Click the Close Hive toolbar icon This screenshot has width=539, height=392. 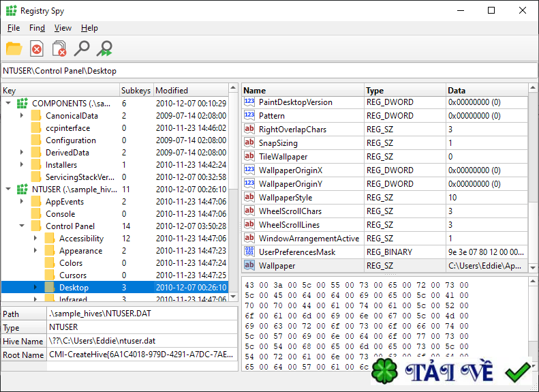pyautogui.click(x=37, y=48)
